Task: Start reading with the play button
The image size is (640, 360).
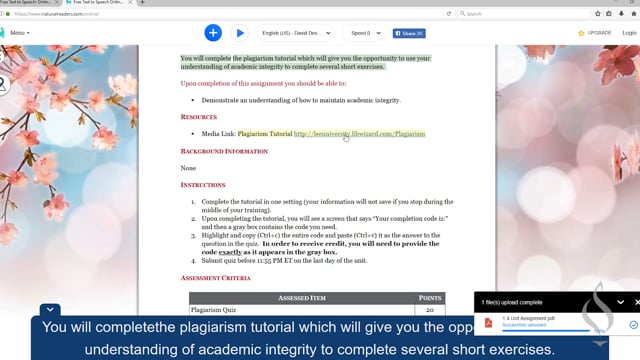Action: click(240, 33)
